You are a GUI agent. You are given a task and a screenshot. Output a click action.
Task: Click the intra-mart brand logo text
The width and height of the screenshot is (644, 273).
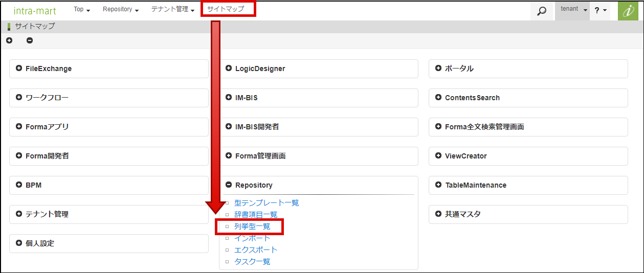click(x=35, y=10)
